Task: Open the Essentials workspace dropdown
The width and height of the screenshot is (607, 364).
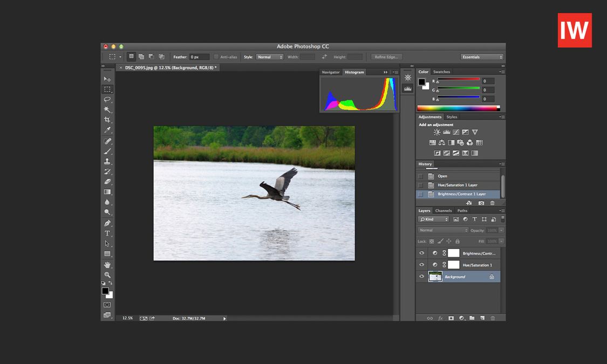Action: click(x=482, y=57)
